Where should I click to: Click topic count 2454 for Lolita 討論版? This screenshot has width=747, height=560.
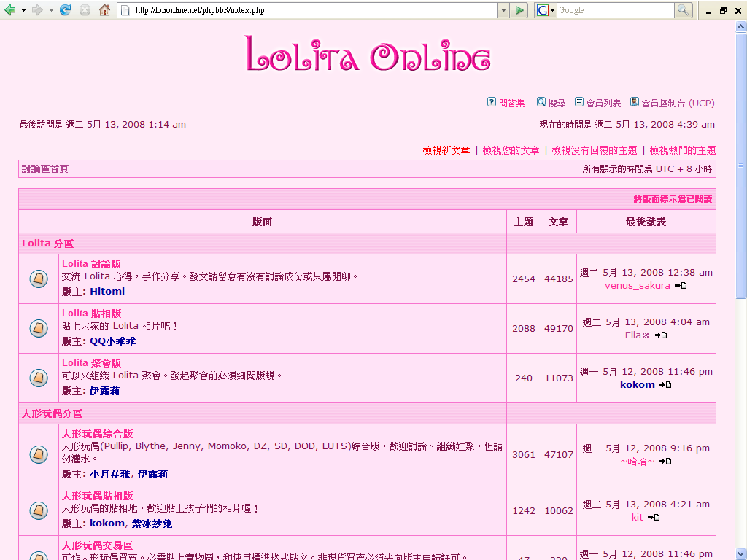click(524, 279)
